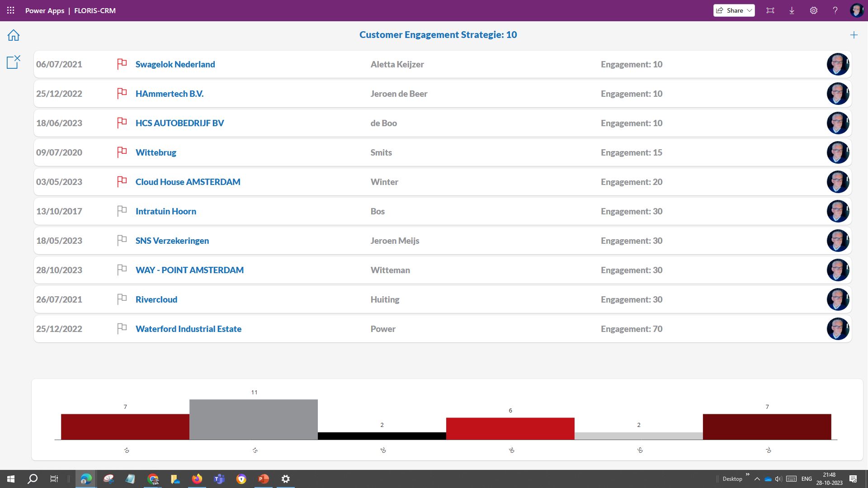Click owner avatar in Swagelok Nederland row
The width and height of the screenshot is (868, 488).
click(x=838, y=64)
